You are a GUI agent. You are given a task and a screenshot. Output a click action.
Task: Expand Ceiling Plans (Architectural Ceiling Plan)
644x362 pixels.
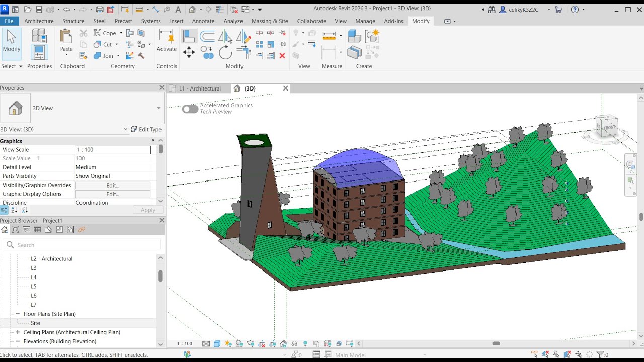pos(18,332)
